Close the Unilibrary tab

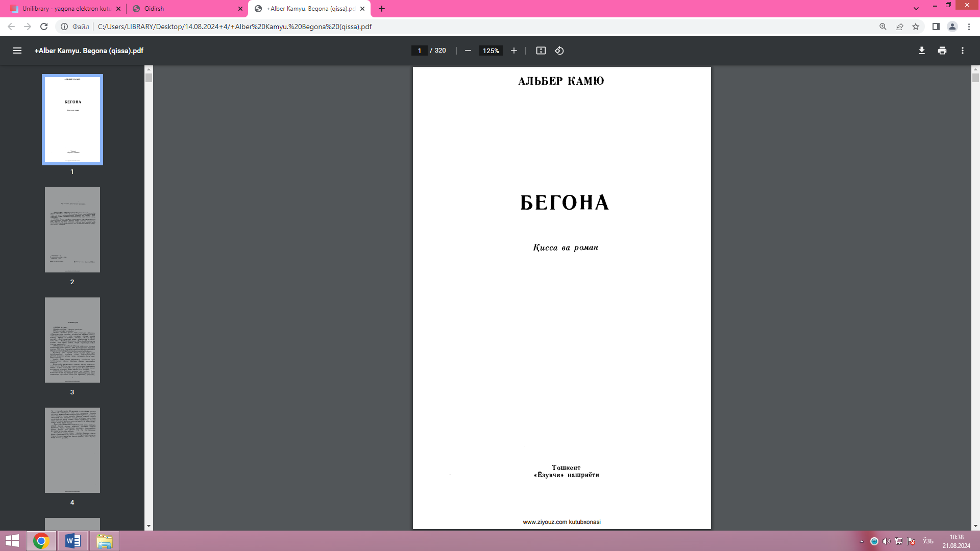(118, 9)
